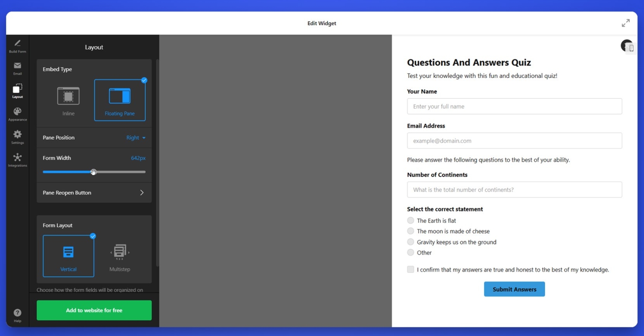Select the Email settings icon

coord(17,68)
